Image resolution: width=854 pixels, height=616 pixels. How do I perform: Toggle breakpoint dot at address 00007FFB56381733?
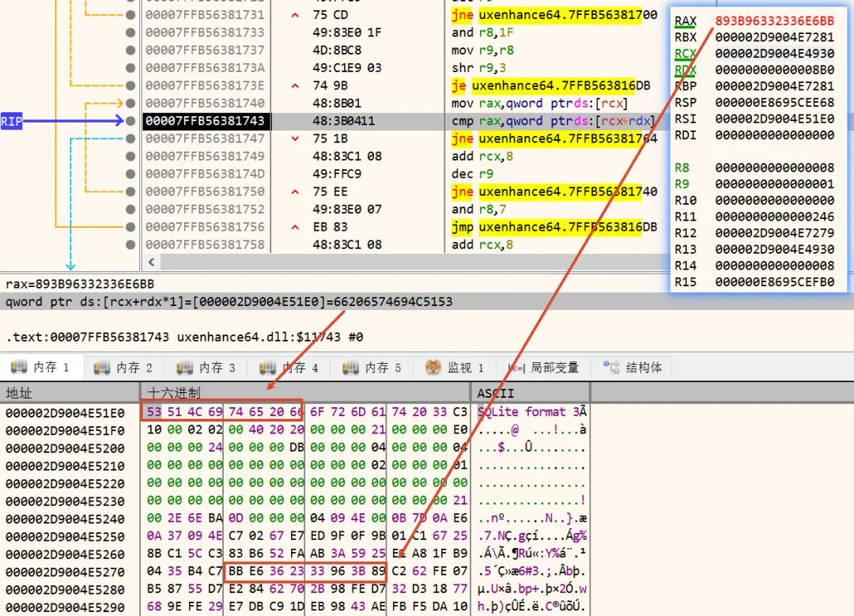click(130, 32)
